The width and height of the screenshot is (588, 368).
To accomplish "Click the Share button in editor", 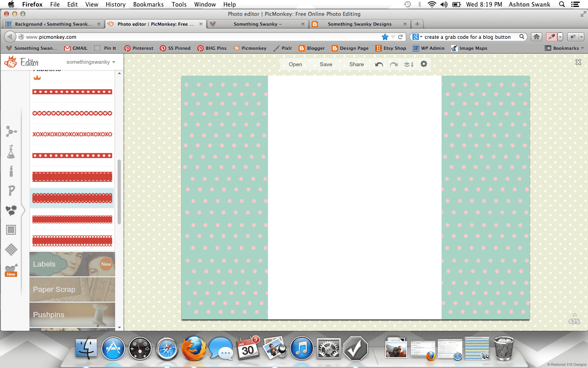I will tap(356, 65).
